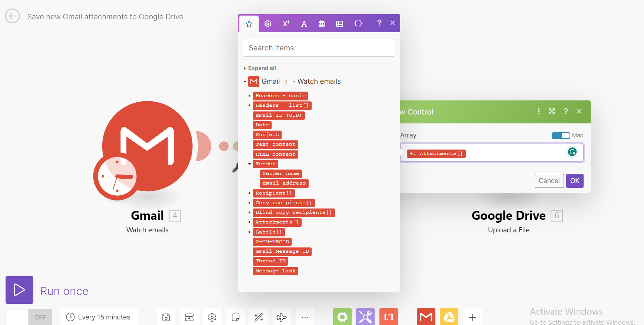Screen dimensions: 644x325
Task: Confirm with OK button
Action: [575, 181]
